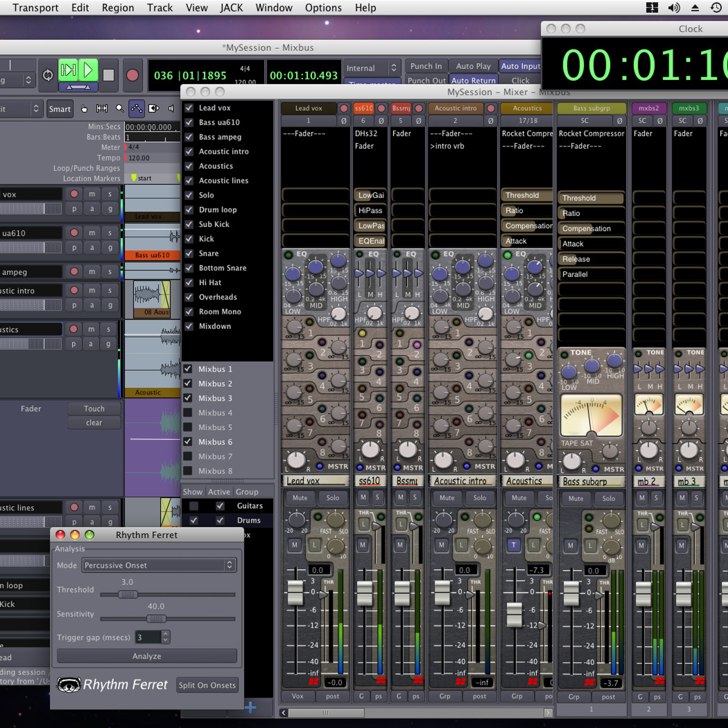Click the Split On Onsets button
Screen dimensions: 728x728
(x=207, y=685)
